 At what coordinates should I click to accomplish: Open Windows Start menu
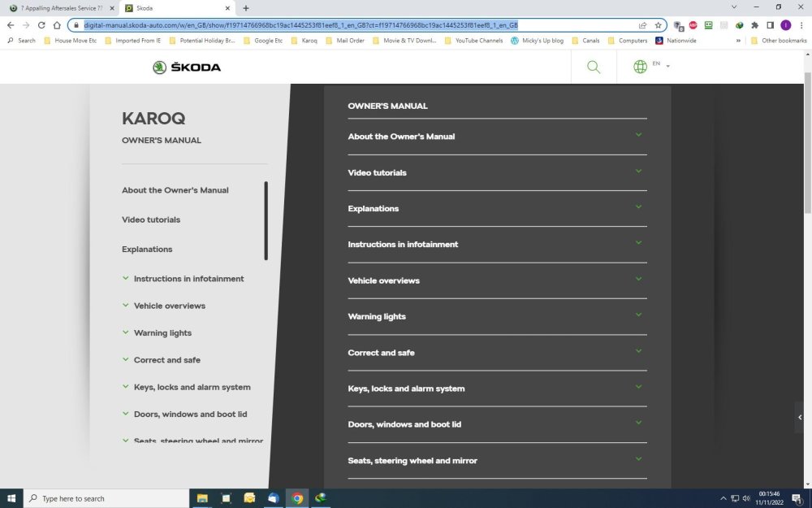click(11, 499)
